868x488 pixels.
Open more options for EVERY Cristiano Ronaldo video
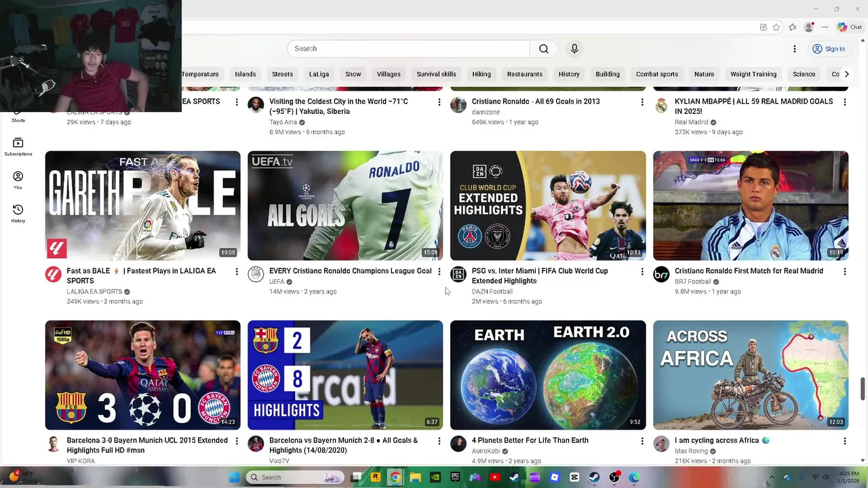point(439,272)
